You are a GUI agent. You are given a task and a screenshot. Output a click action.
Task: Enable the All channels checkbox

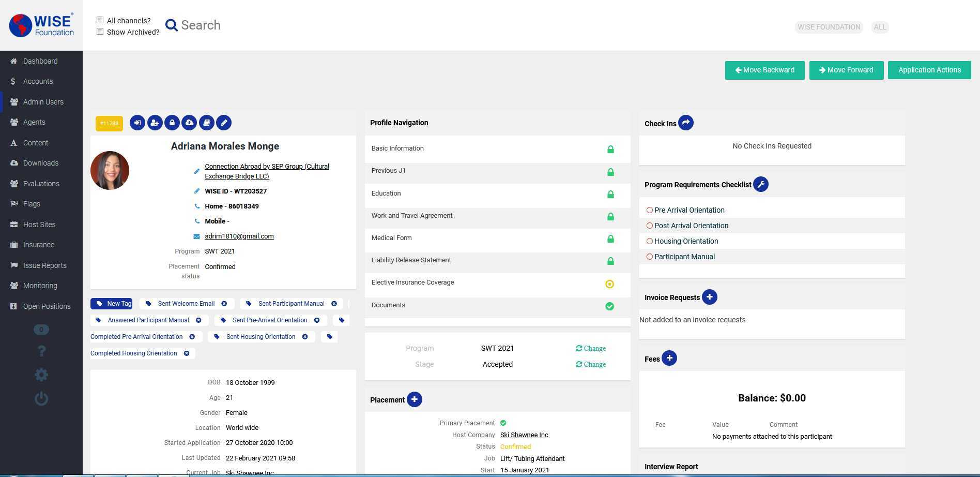100,20
